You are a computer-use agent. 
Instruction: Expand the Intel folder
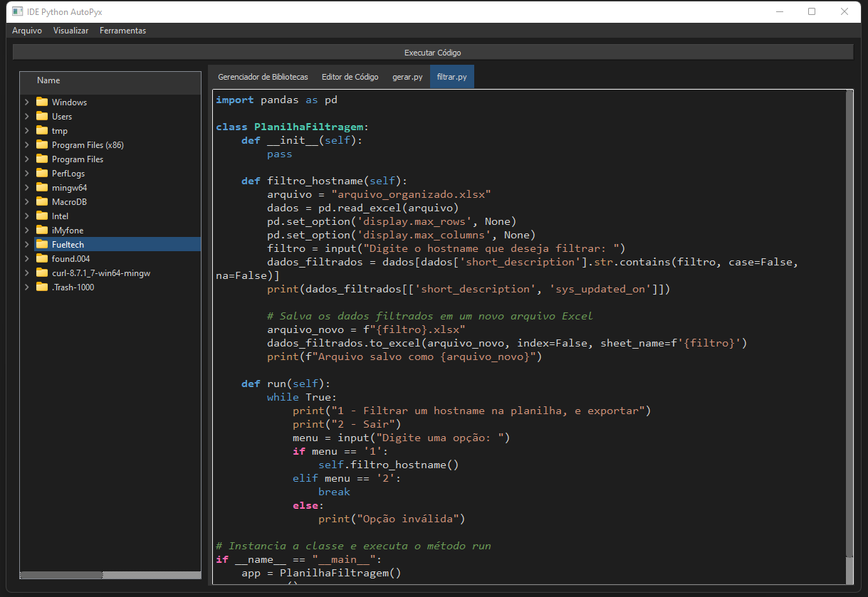click(27, 216)
